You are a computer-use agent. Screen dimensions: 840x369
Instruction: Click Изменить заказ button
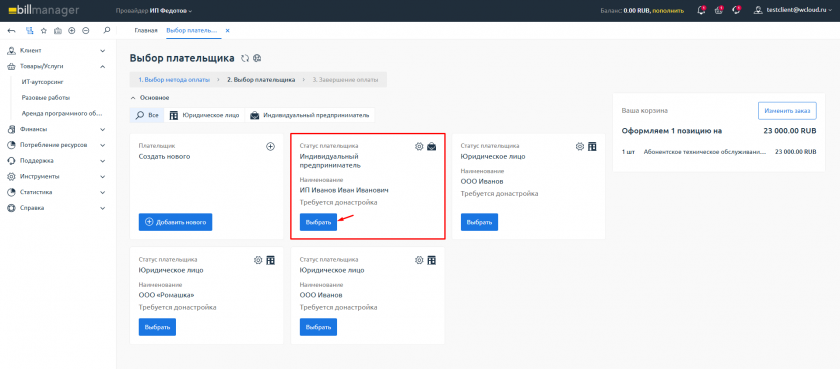point(787,111)
